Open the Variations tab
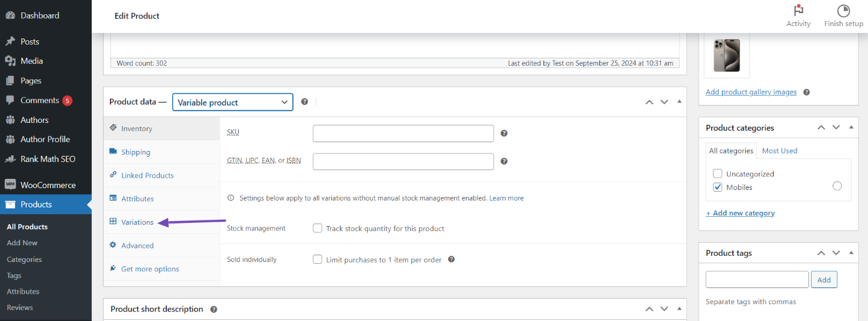The height and width of the screenshot is (321, 868). pyautogui.click(x=137, y=222)
